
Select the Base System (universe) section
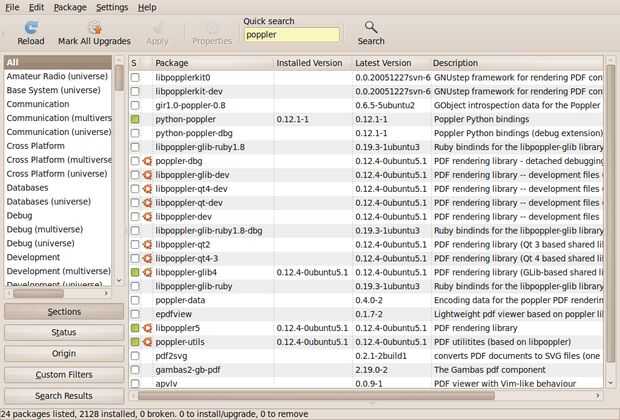(58, 90)
